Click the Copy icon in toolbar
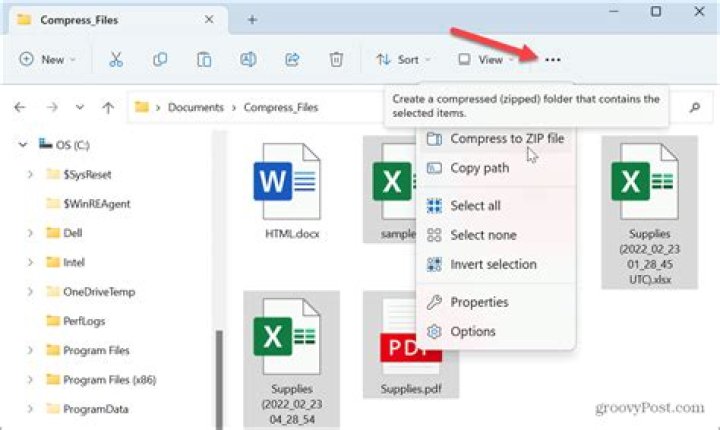The height and width of the screenshot is (430, 720). point(160,60)
